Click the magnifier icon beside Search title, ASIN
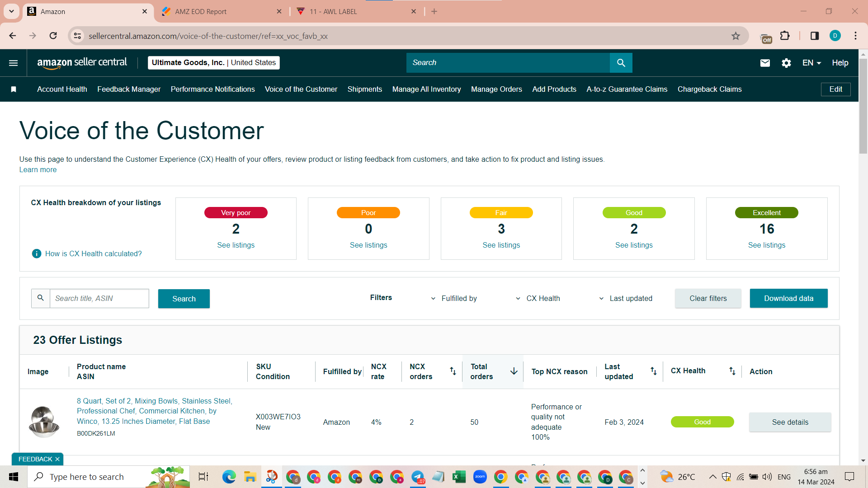 [x=41, y=298]
